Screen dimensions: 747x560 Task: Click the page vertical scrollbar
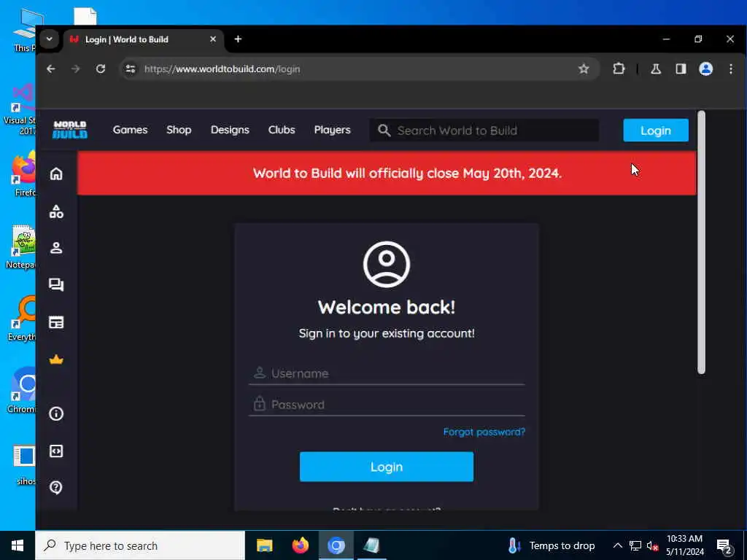pyautogui.click(x=701, y=242)
